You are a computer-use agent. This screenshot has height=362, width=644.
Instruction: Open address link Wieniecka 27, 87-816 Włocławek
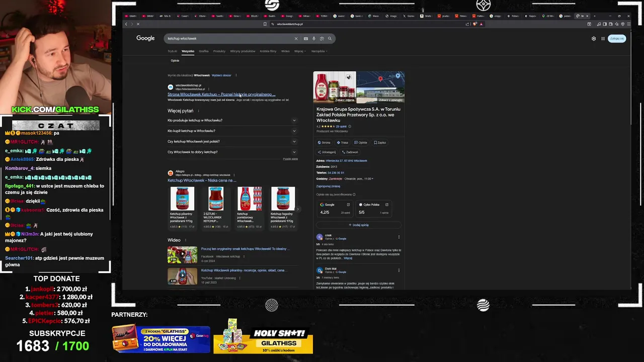click(x=347, y=160)
